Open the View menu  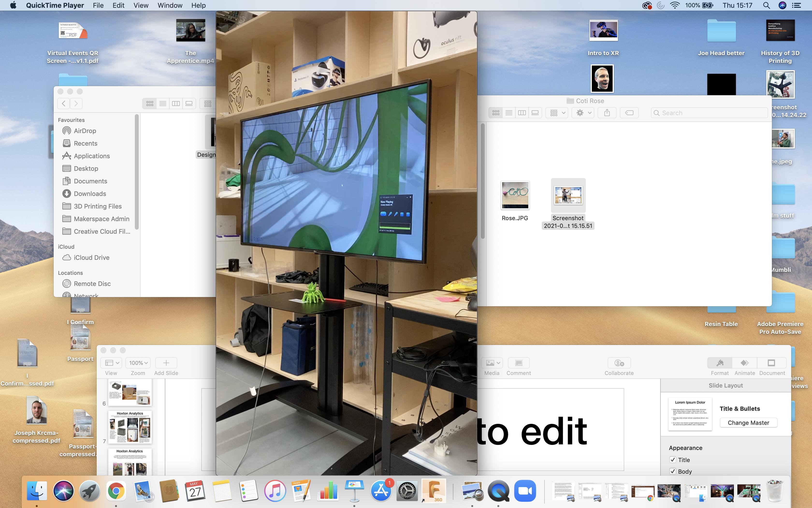pyautogui.click(x=141, y=5)
